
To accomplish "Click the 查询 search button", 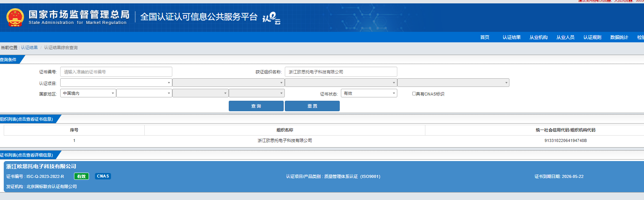I will click(x=256, y=106).
